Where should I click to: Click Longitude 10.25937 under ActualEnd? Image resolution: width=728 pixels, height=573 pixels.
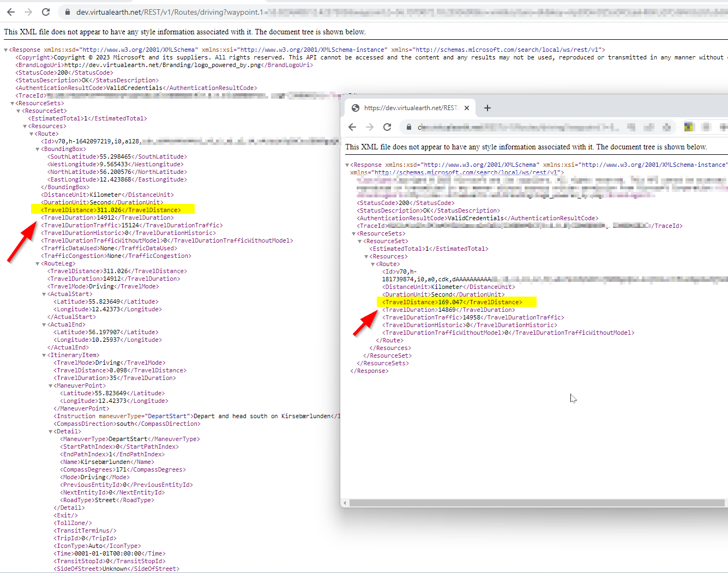pyautogui.click(x=107, y=340)
